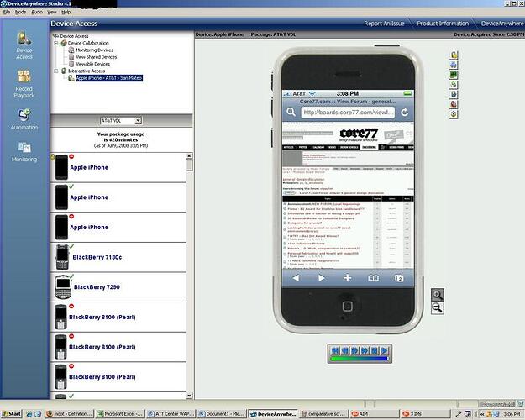Click the 3 IMs taskbar button

425,414
